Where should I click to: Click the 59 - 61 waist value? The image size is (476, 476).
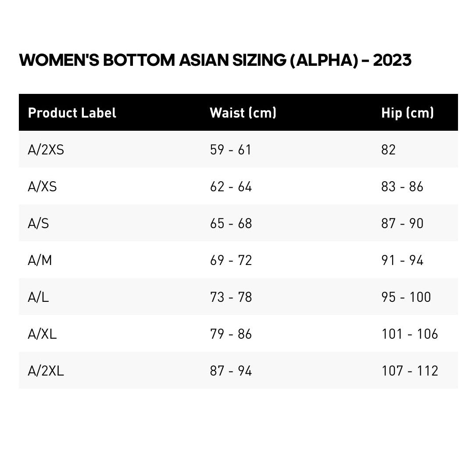(230, 150)
